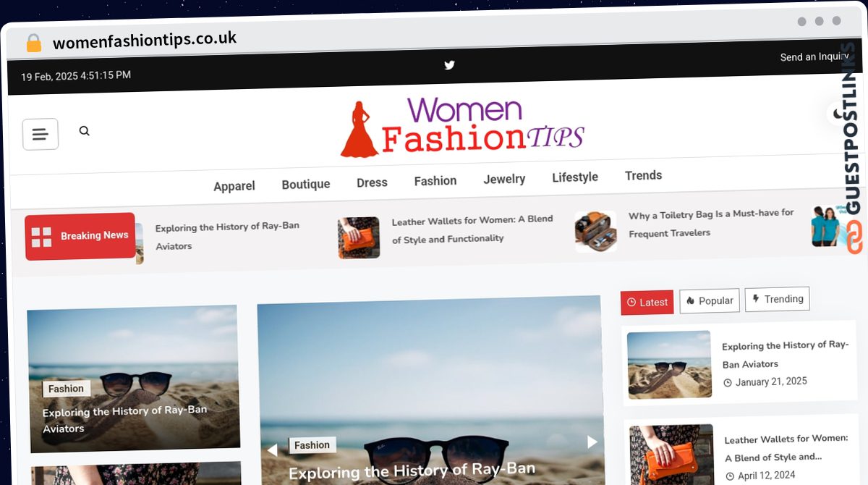The width and height of the screenshot is (868, 485).
Task: Open the Dress category
Action: click(372, 182)
